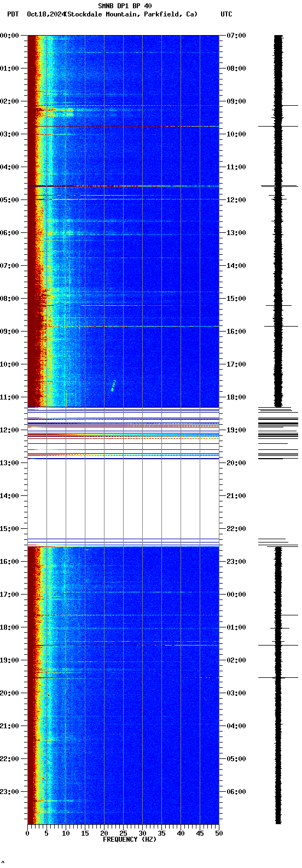This screenshot has width=302, height=868.
Task: Click 'Stockdale Mountain, Parkfield, Ca' station name
Action: [131, 14]
